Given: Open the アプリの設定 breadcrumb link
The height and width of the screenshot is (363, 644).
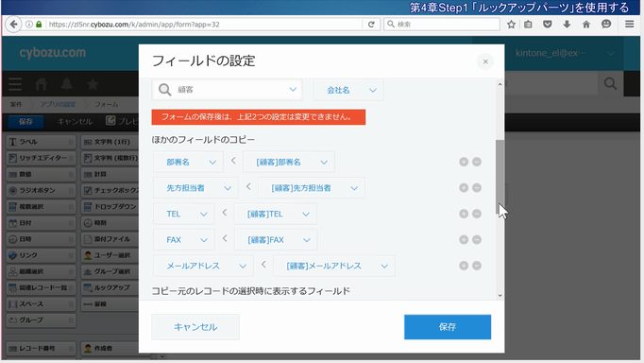Looking at the screenshot, I should [58, 104].
